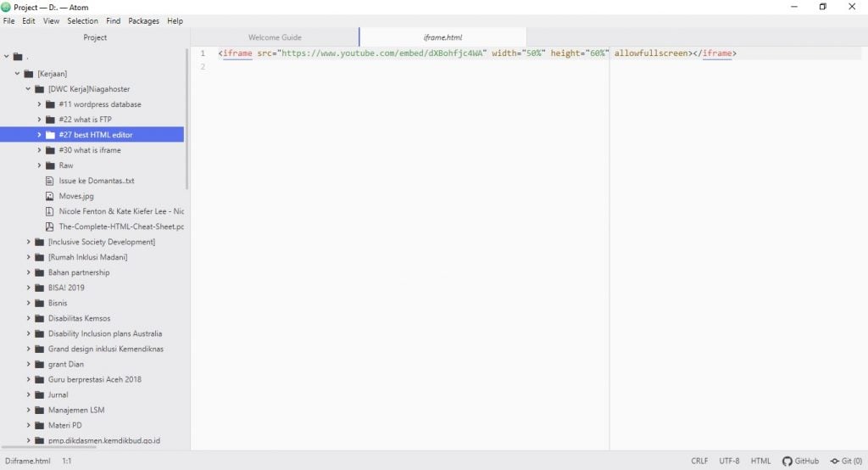This screenshot has height=470, width=868.
Task: Click the CRLF line ending selector
Action: pos(699,462)
